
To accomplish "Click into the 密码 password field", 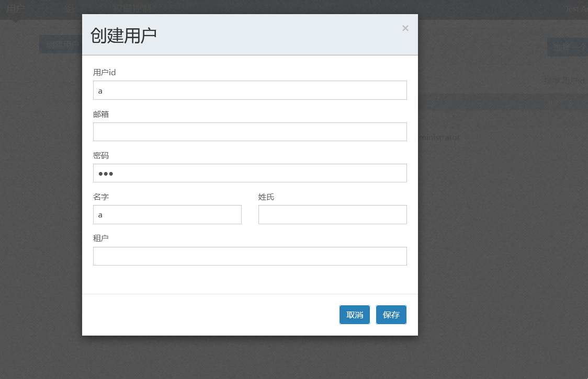I will (x=250, y=173).
